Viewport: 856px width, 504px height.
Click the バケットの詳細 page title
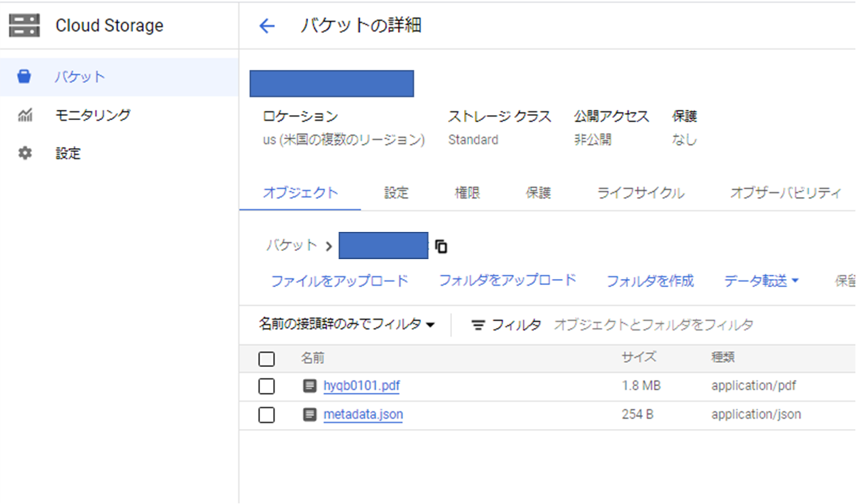point(360,26)
